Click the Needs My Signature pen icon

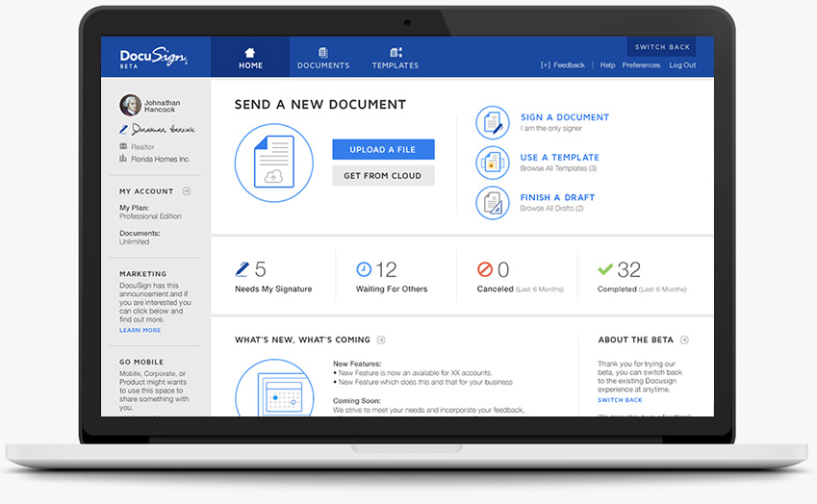[x=243, y=269]
